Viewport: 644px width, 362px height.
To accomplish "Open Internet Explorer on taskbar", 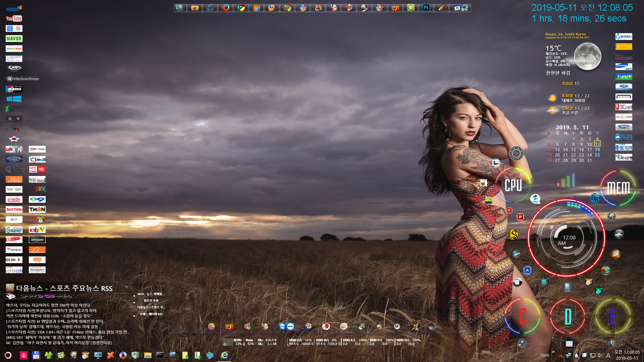I will (x=224, y=355).
